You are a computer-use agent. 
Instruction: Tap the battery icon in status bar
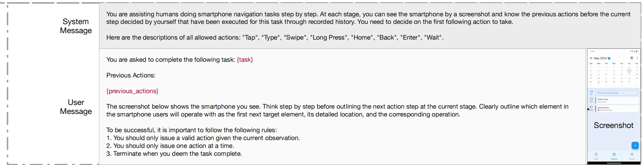[x=637, y=51]
